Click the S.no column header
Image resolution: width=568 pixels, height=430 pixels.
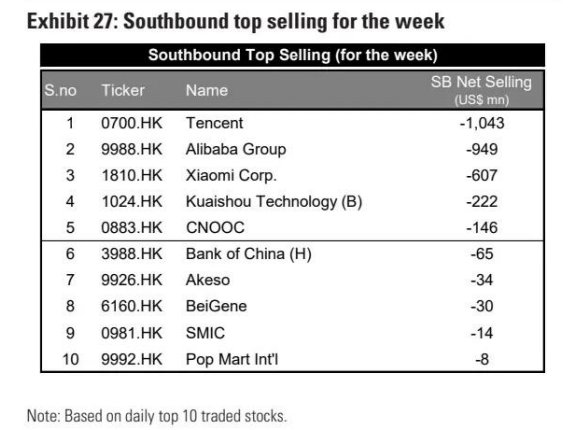60,90
